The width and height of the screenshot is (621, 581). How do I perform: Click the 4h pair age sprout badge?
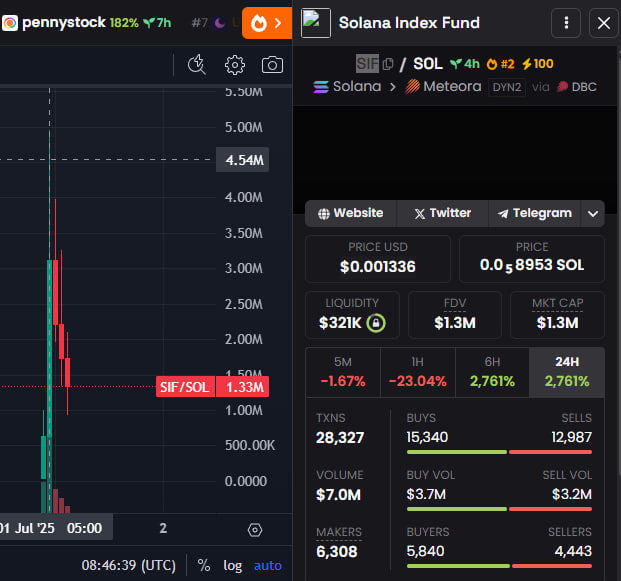(465, 64)
